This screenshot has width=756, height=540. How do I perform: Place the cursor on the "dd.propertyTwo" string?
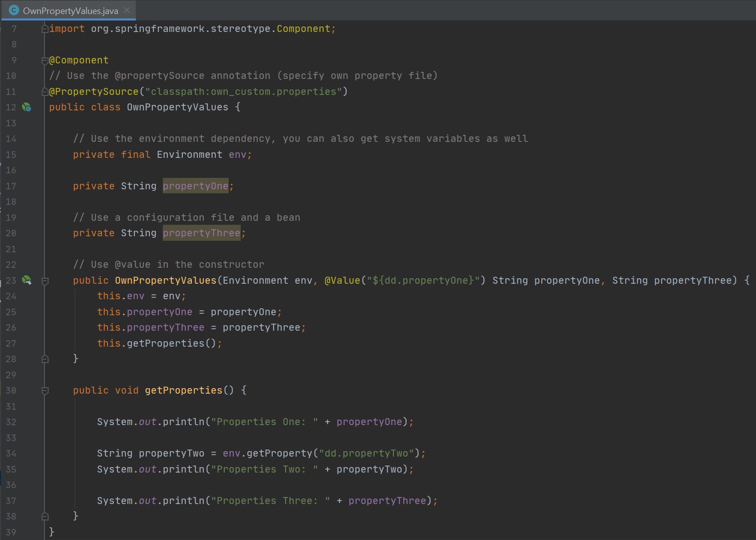[369, 454]
